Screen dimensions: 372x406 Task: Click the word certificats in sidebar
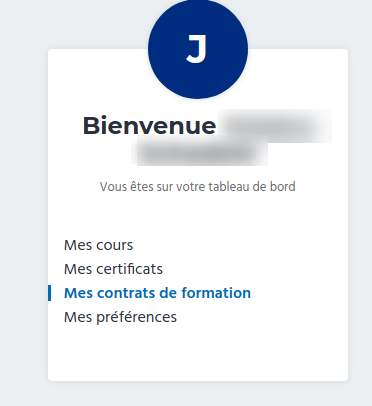point(129,269)
